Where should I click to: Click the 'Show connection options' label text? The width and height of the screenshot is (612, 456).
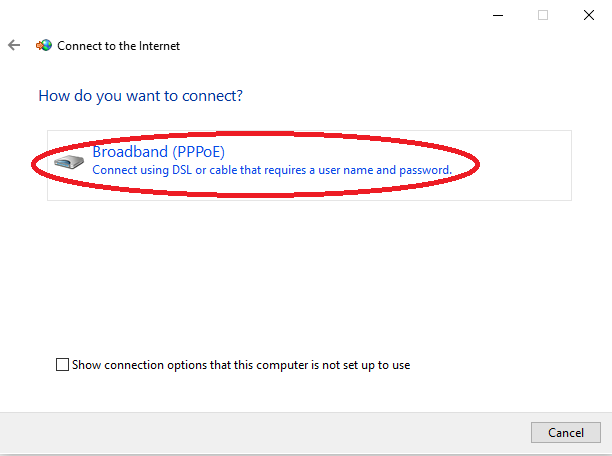241,365
